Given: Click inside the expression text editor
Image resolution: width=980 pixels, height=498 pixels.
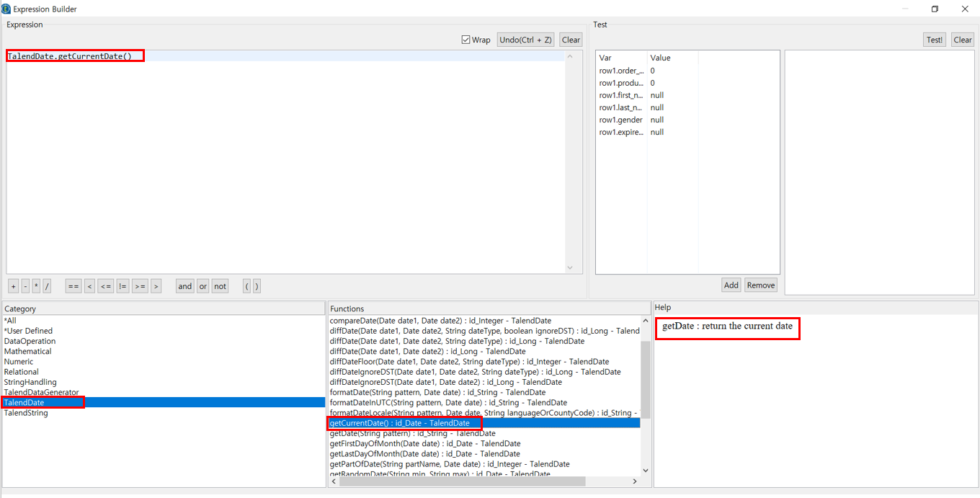Looking at the screenshot, I should click(x=285, y=162).
